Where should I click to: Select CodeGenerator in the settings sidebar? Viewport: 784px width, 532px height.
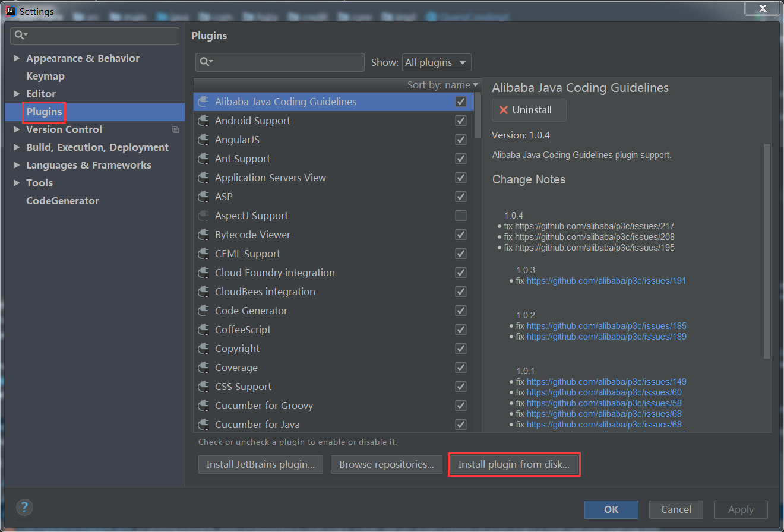pyautogui.click(x=62, y=201)
